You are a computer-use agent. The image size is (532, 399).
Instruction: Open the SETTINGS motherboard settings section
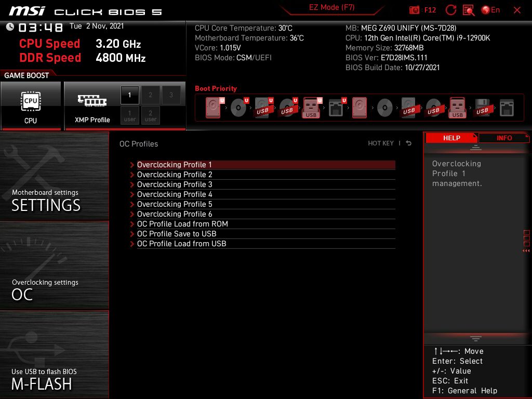54,176
